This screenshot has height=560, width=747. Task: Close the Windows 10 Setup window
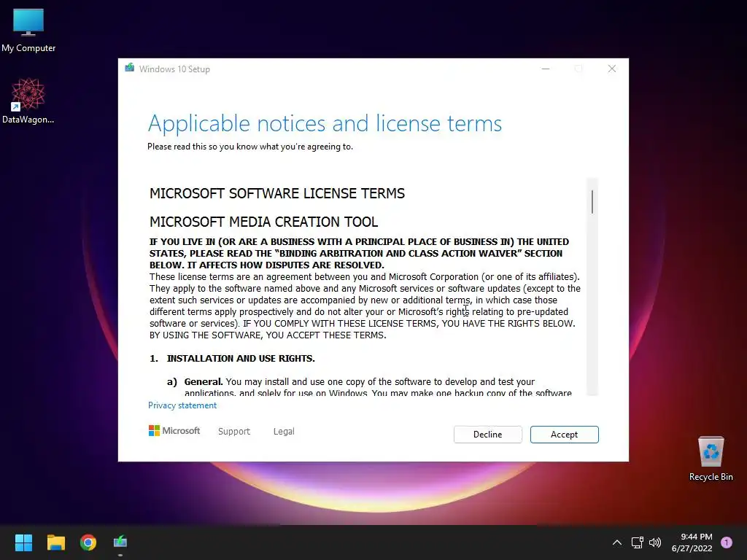[612, 69]
